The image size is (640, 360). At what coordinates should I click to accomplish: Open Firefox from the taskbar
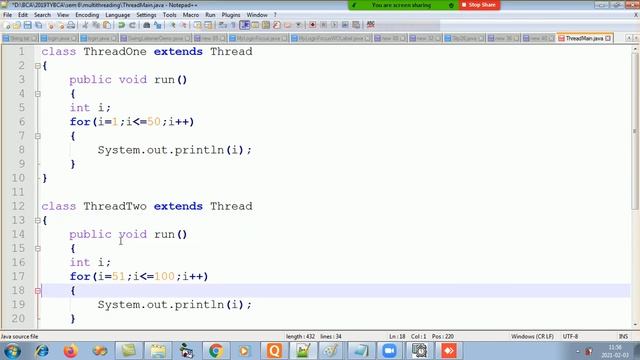point(71,351)
